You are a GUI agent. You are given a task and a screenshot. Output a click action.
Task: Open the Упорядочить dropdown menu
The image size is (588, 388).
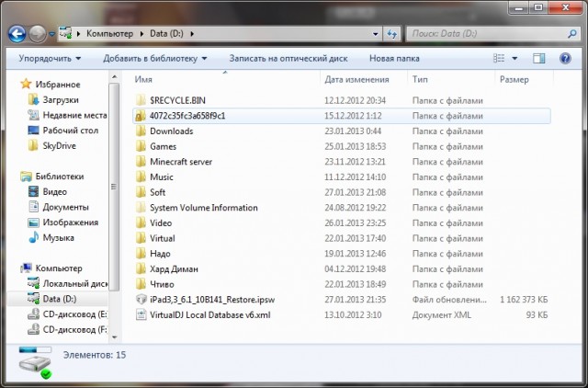[x=50, y=58]
